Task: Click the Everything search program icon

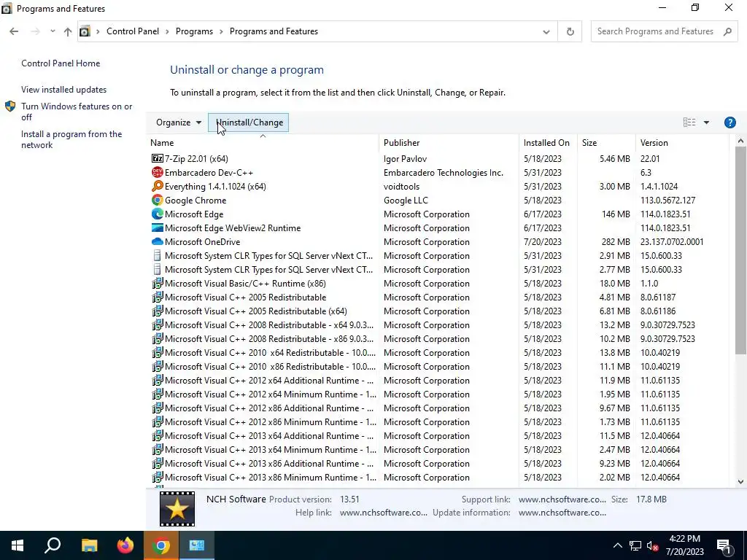Action: click(x=158, y=186)
